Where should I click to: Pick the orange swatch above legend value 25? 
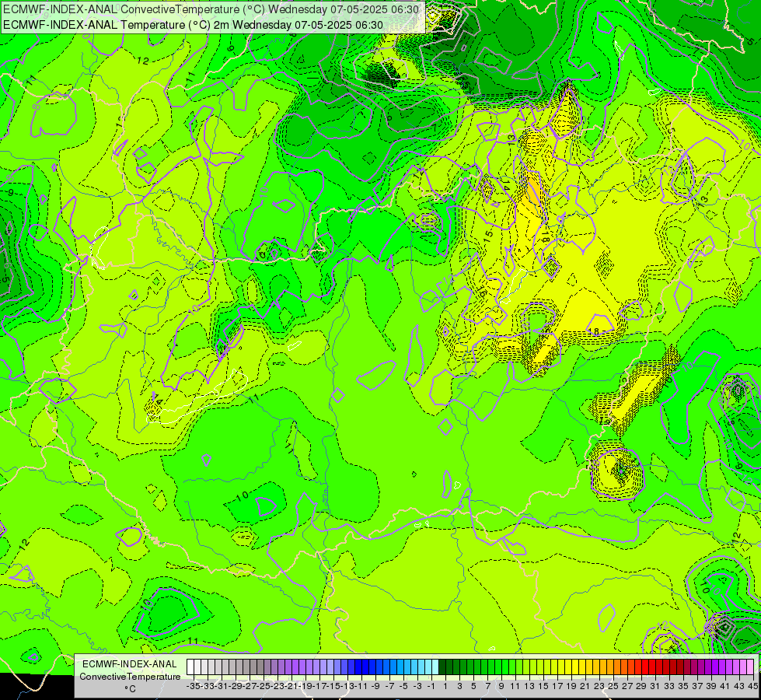click(609, 667)
